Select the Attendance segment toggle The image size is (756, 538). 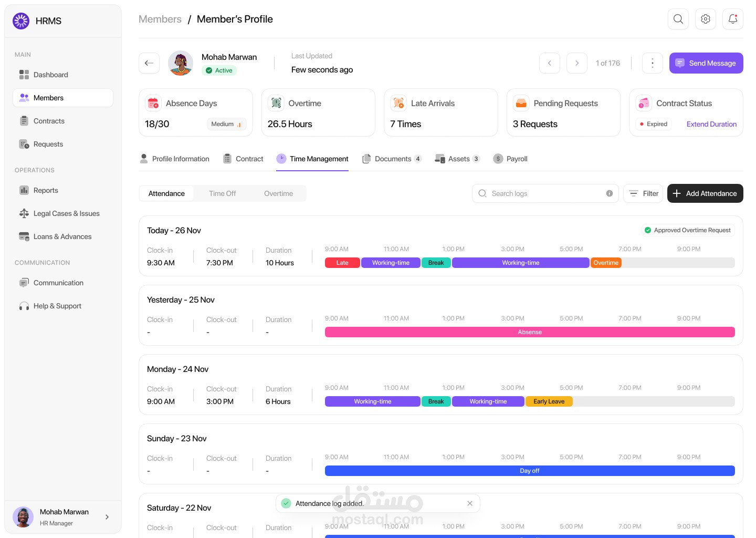pyautogui.click(x=166, y=193)
